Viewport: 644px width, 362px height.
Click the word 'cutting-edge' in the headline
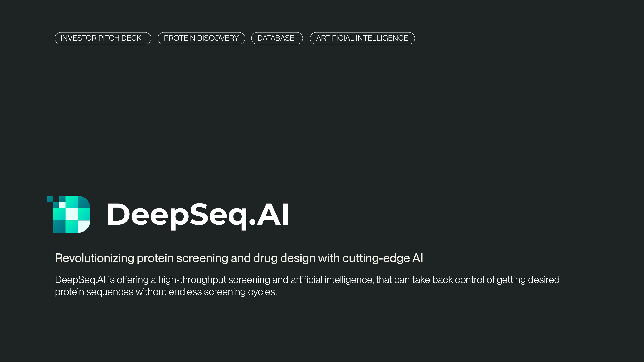click(376, 258)
